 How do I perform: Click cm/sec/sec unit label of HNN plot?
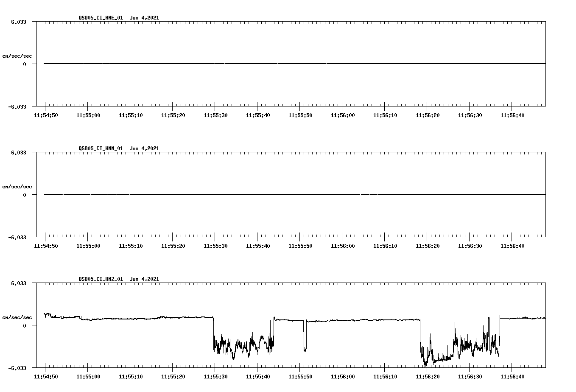[17, 187]
